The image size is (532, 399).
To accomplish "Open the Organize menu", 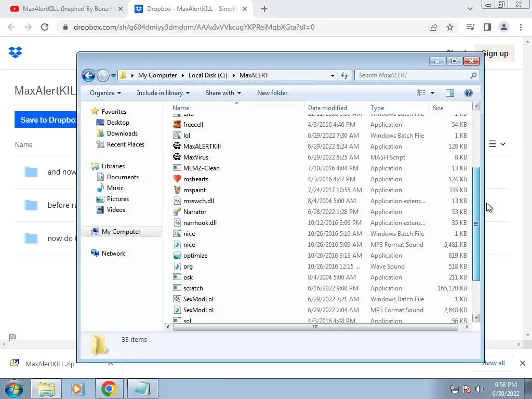I will pos(105,93).
